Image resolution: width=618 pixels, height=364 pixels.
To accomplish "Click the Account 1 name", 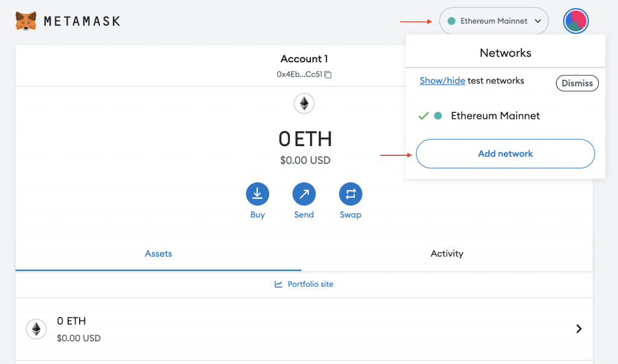I will pyautogui.click(x=304, y=59).
